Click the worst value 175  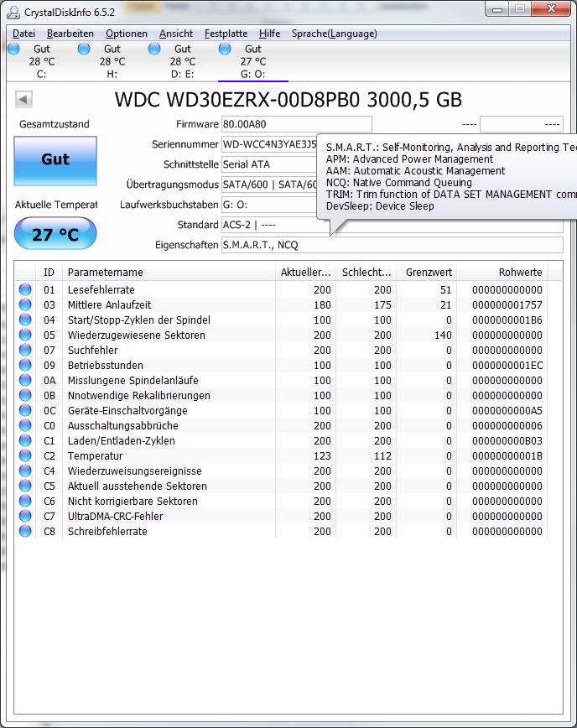point(382,305)
